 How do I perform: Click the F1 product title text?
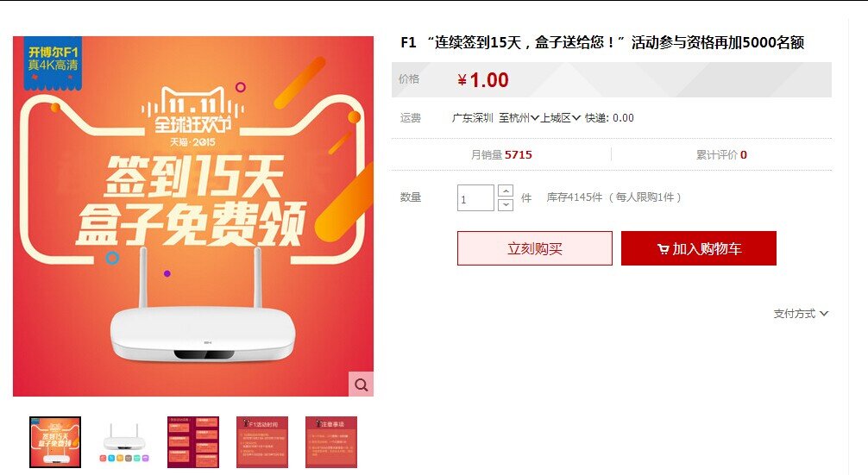602,42
